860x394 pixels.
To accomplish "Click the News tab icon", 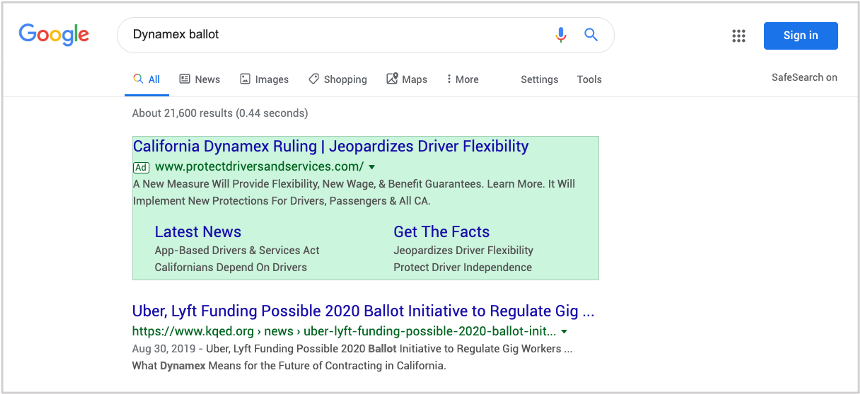I will (185, 79).
